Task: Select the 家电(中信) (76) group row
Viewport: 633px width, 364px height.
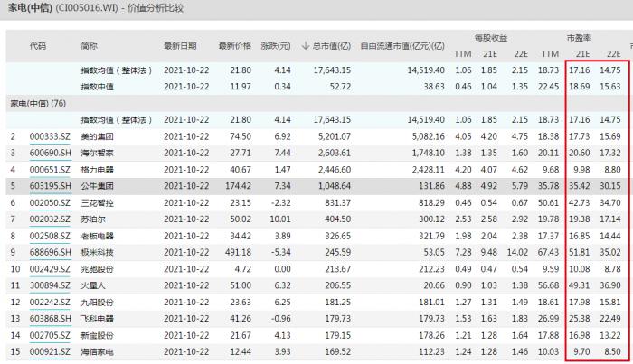Action: [x=316, y=104]
